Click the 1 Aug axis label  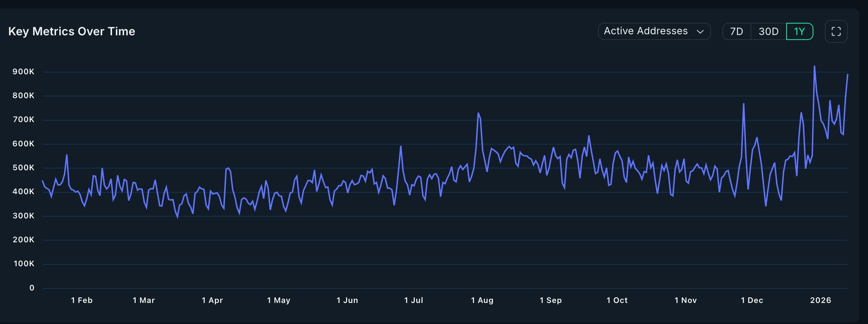(x=482, y=300)
